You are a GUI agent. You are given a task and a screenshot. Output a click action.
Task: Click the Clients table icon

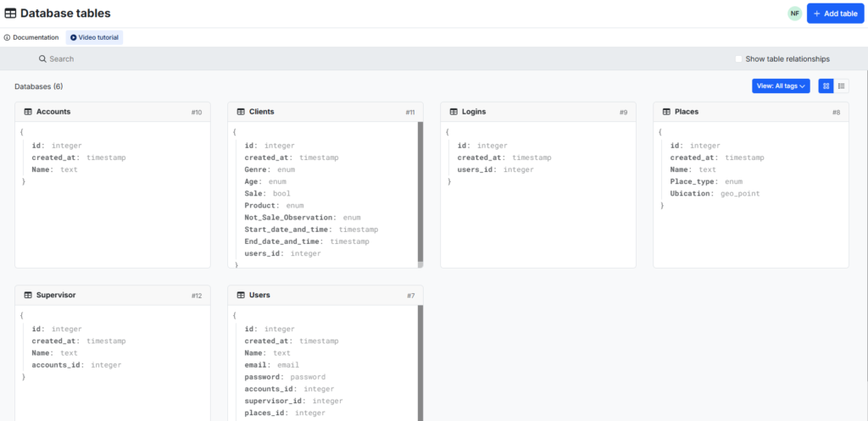coord(241,112)
